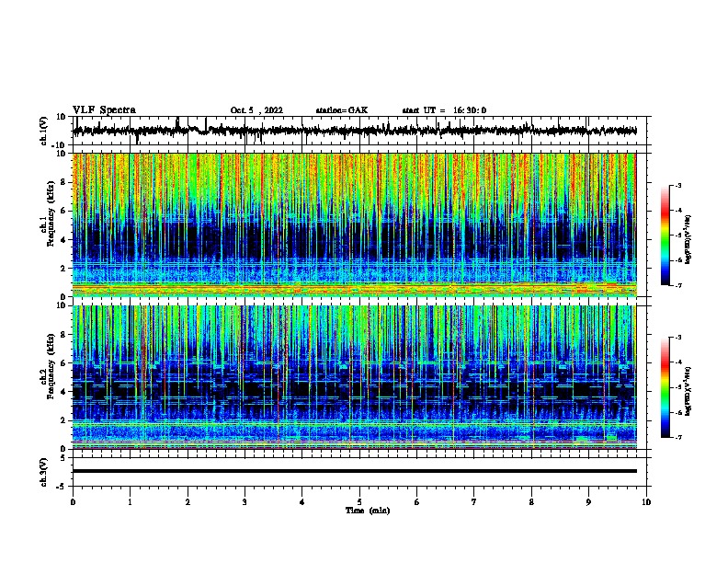Viewport: 728px width, 563px height.
Task: Click inside the ch.2 spectrogram panel
Action: tap(354, 377)
